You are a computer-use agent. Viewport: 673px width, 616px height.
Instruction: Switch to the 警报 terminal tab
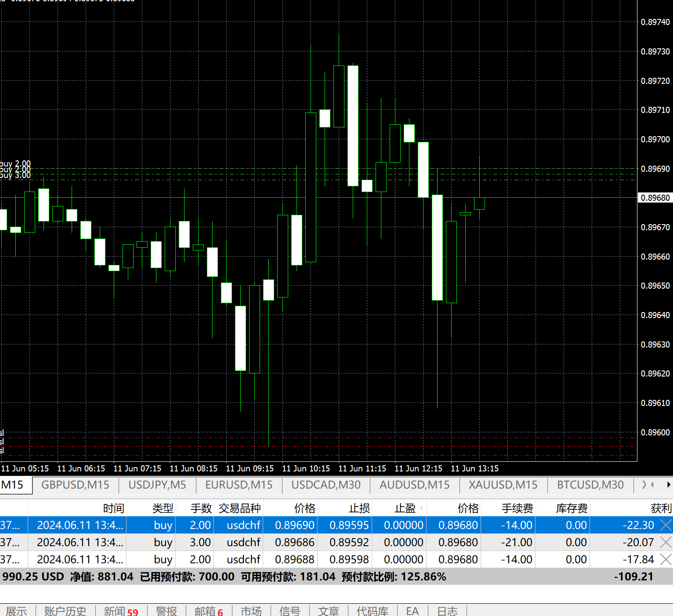pyautogui.click(x=166, y=611)
